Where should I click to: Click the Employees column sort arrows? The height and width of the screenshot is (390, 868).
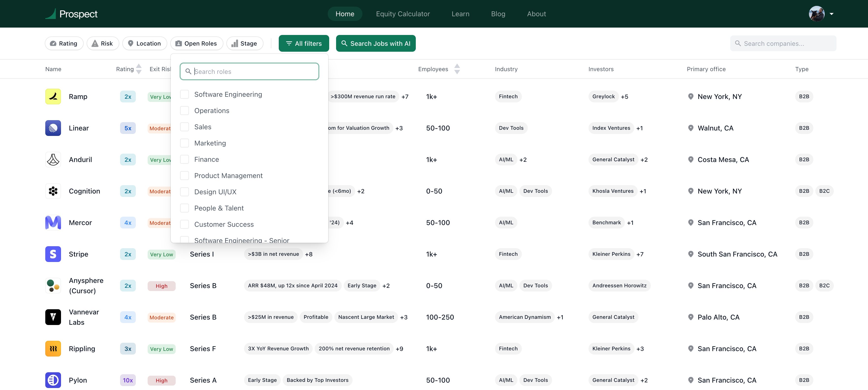457,69
